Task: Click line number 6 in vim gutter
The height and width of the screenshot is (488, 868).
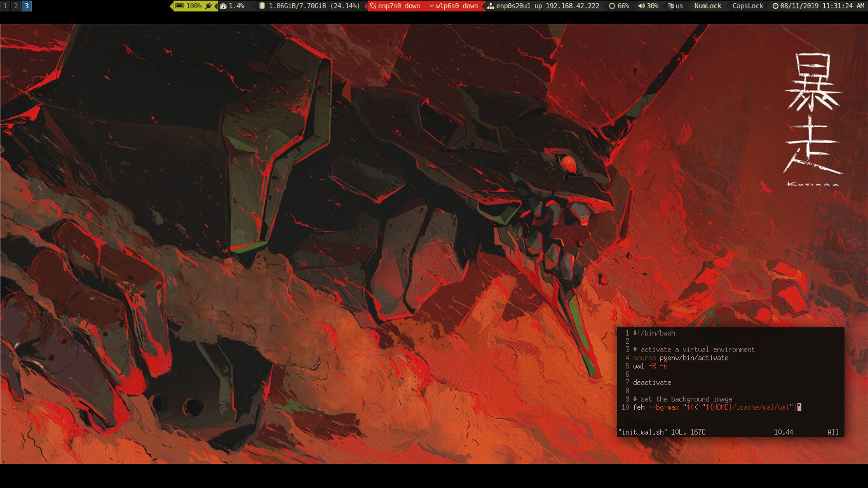Action: click(x=627, y=374)
